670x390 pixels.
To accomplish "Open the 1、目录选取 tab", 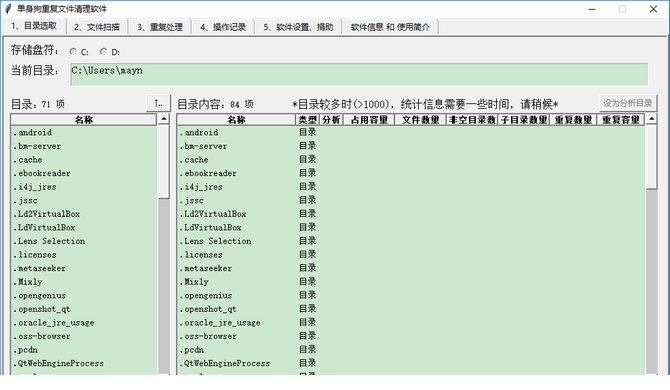I will (34, 26).
